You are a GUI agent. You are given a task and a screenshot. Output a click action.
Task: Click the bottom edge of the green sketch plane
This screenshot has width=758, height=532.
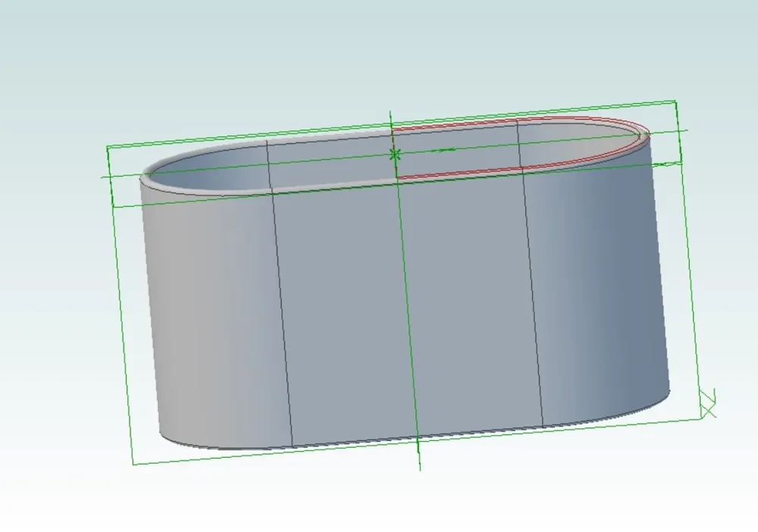tap(417, 442)
